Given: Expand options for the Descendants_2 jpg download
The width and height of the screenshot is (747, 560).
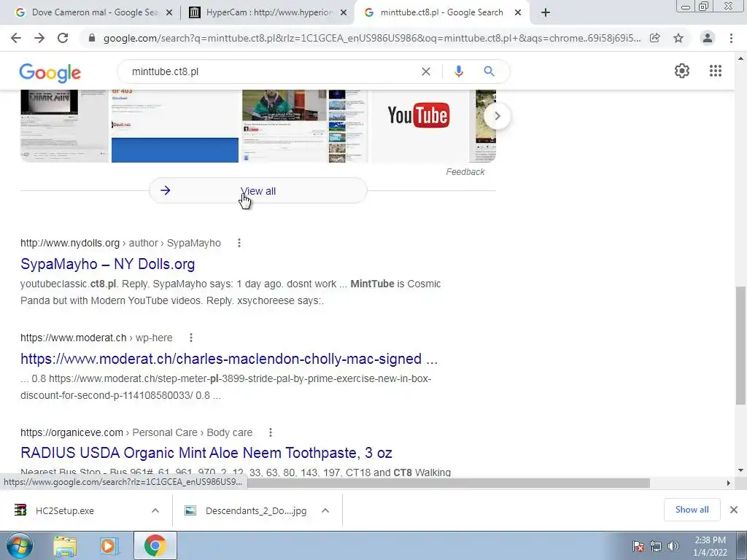Looking at the screenshot, I should [325, 510].
